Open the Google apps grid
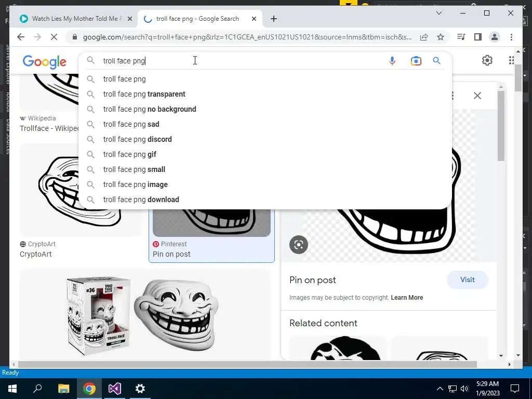The width and height of the screenshot is (532, 399). (x=511, y=60)
